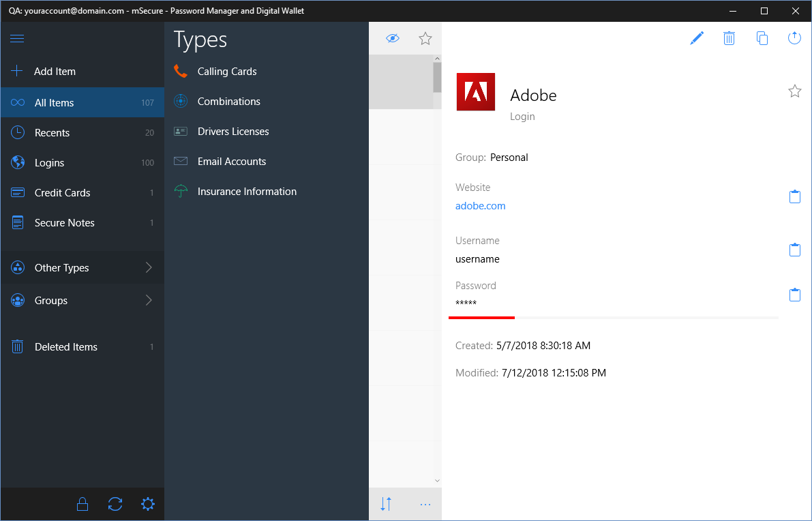Click the item list scrollbar thumb

pyautogui.click(x=437, y=78)
